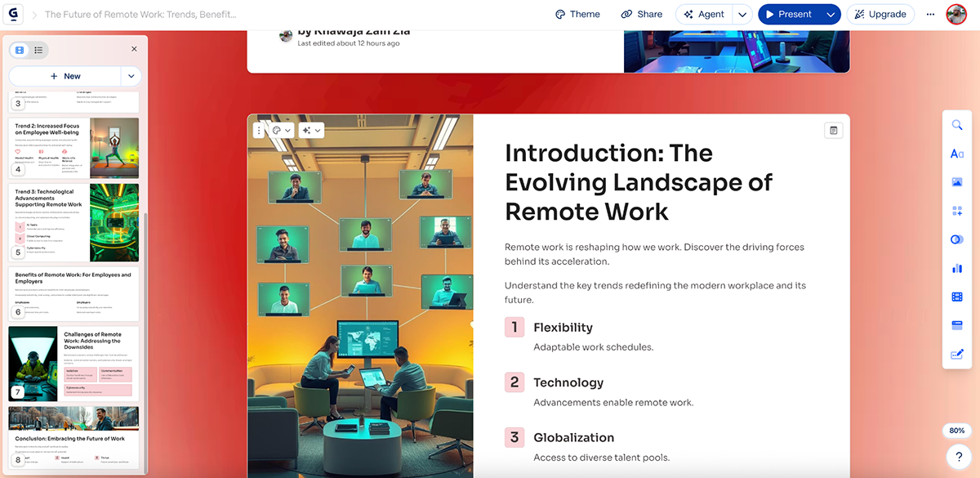
Task: Expand the Present button dropdown
Action: (x=831, y=14)
